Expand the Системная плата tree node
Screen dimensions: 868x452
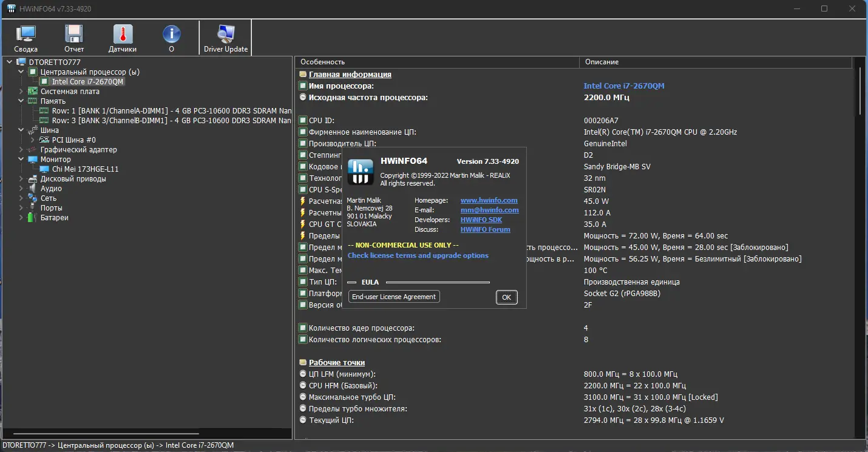21,91
